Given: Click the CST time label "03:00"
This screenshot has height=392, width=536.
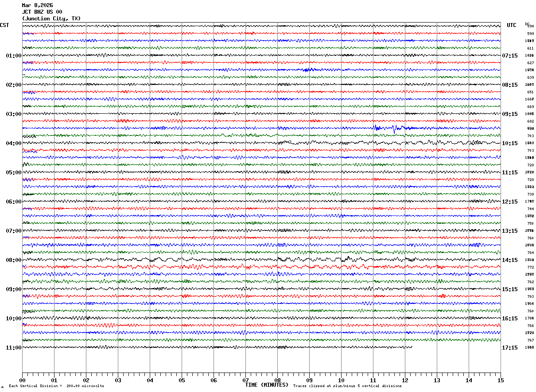Looking at the screenshot, I should (x=13, y=114).
